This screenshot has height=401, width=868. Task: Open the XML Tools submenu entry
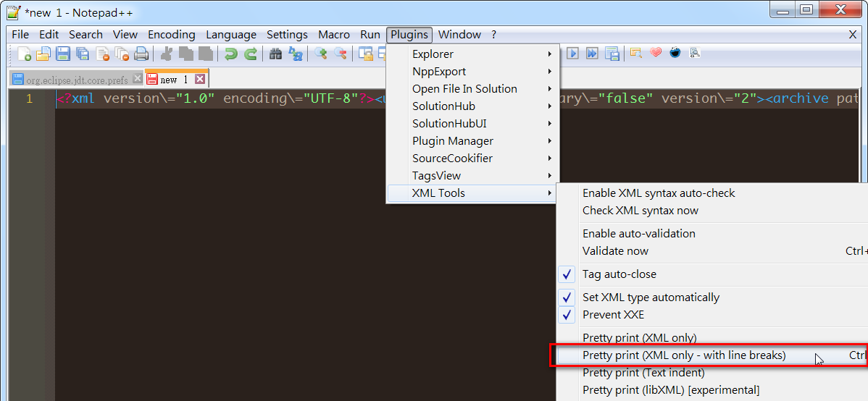coord(473,193)
